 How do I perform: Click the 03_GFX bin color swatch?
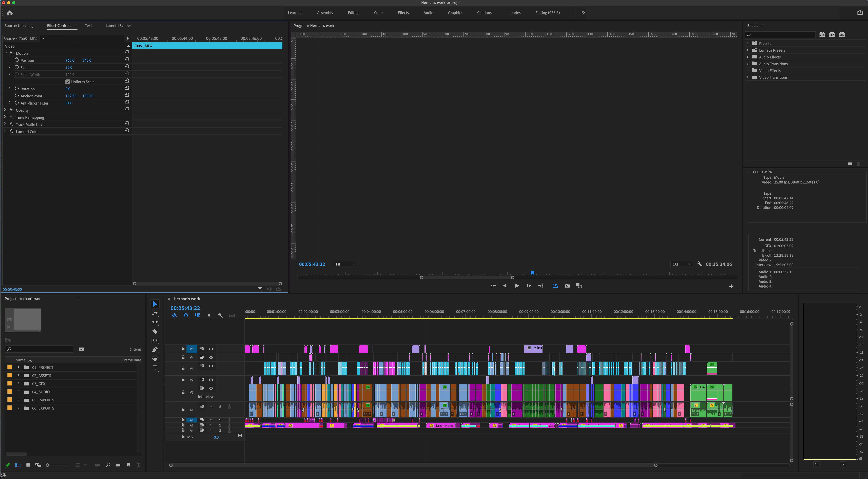pyautogui.click(x=9, y=383)
